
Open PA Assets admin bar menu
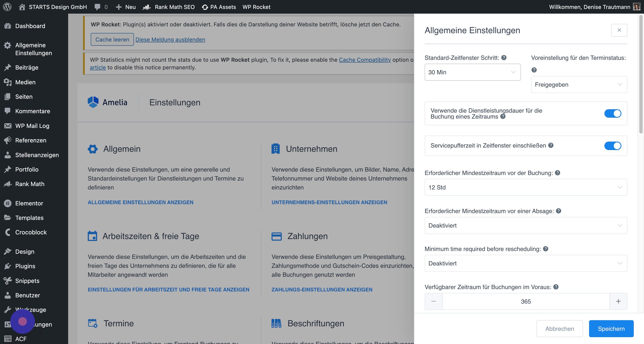pos(219,7)
